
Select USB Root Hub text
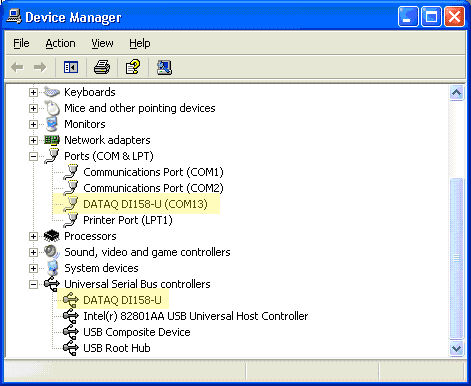tap(117, 348)
